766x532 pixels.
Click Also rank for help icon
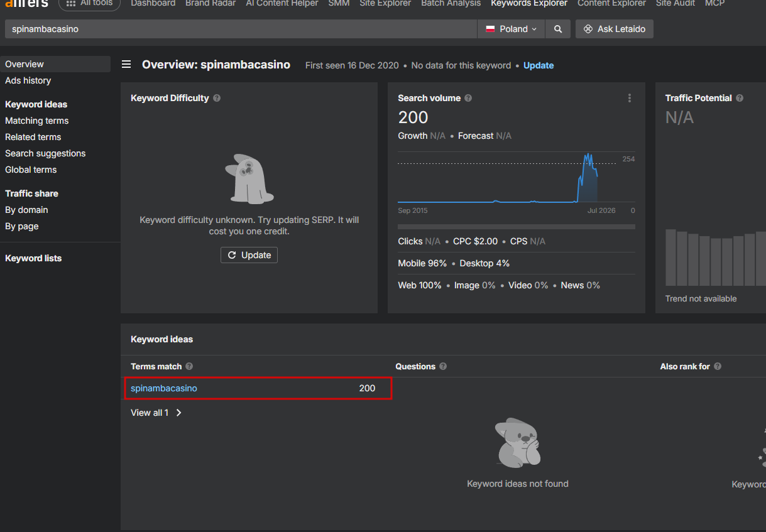718,366
